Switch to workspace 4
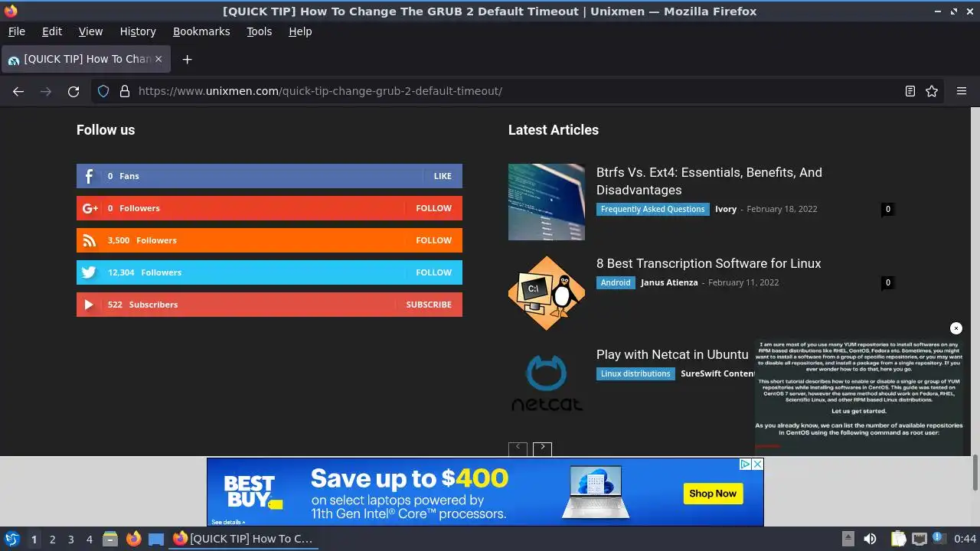The image size is (980, 551). (89, 539)
